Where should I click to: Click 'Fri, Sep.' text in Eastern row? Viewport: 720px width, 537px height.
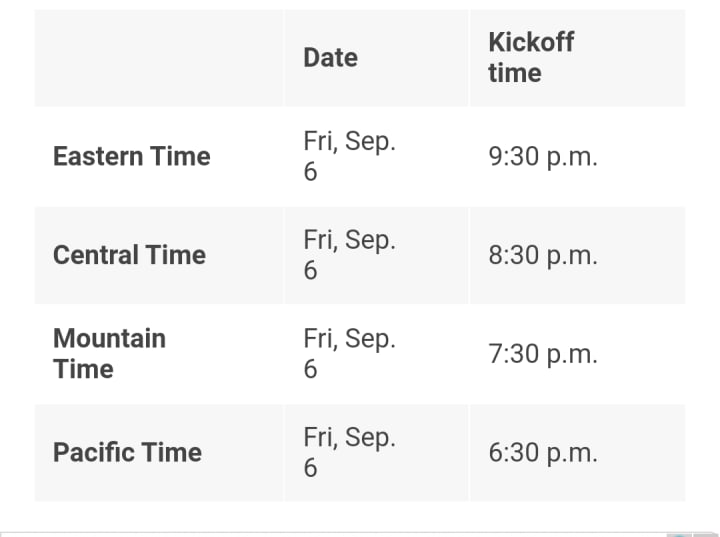349,141
